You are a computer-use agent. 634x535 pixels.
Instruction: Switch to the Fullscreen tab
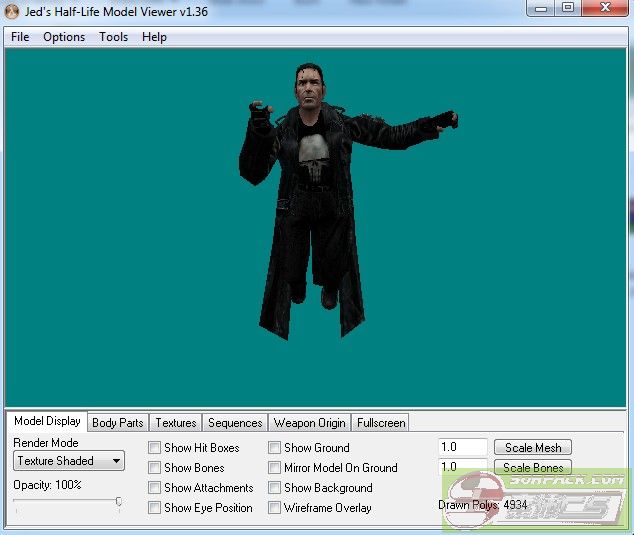pos(381,423)
